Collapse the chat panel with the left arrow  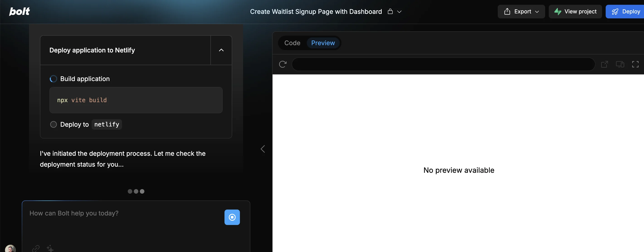coord(263,149)
